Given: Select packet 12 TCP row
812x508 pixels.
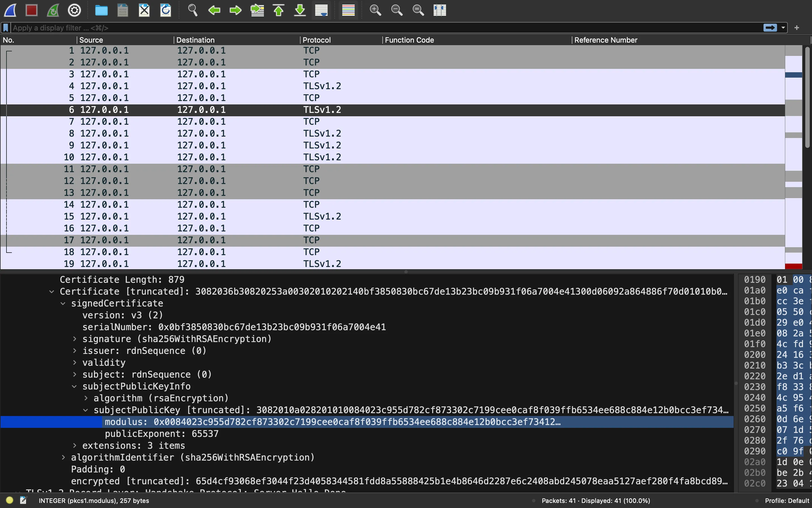Looking at the screenshot, I should (x=392, y=181).
